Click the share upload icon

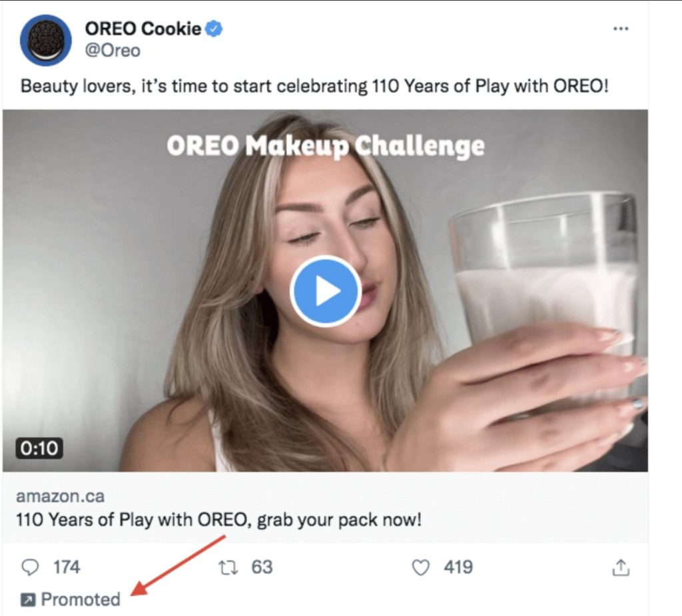[x=621, y=567]
